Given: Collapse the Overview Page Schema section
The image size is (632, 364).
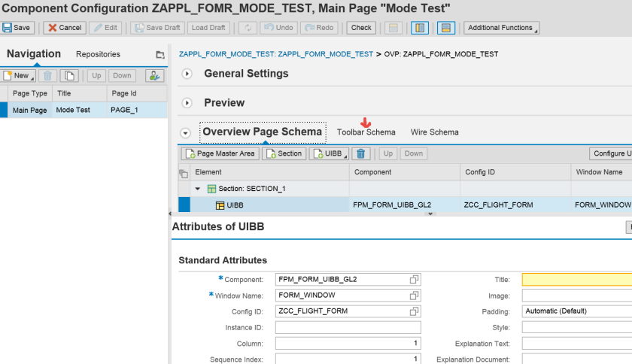Looking at the screenshot, I should [x=186, y=133].
